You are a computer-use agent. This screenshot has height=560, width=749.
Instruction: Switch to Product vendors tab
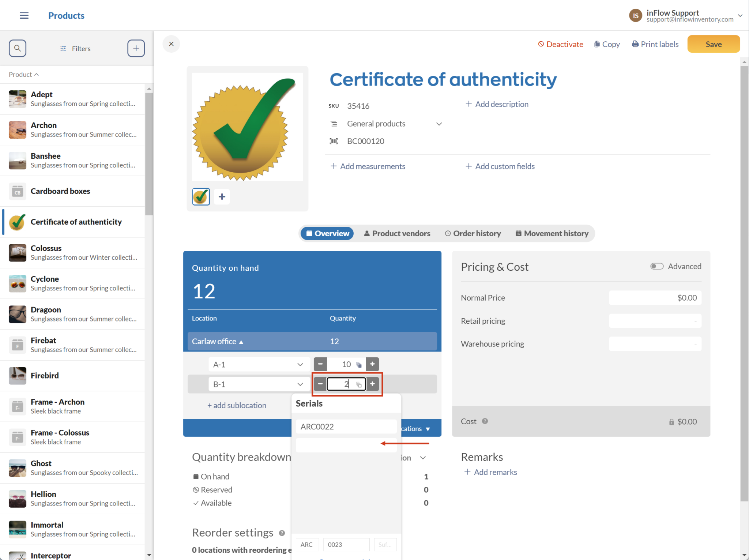click(397, 233)
